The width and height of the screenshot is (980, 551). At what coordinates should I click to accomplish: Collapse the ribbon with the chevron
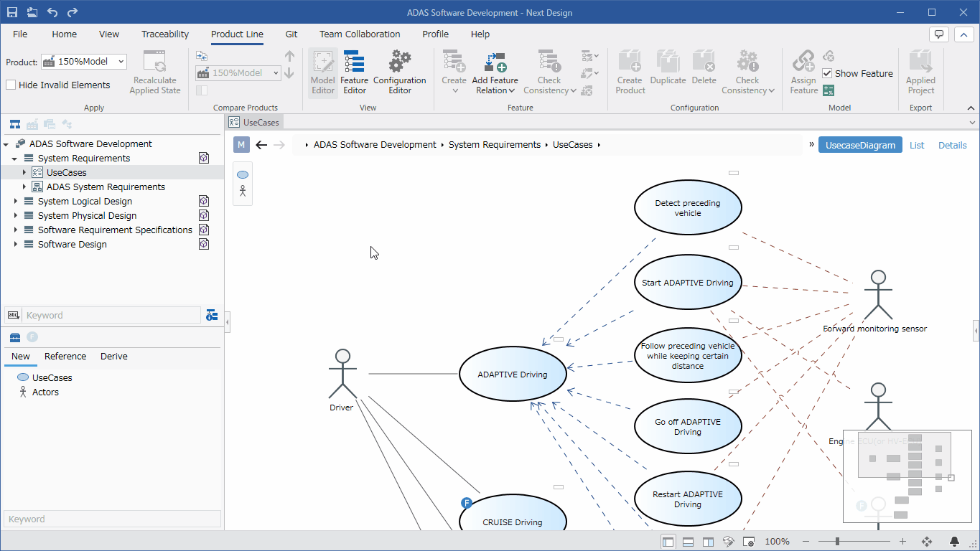point(971,108)
